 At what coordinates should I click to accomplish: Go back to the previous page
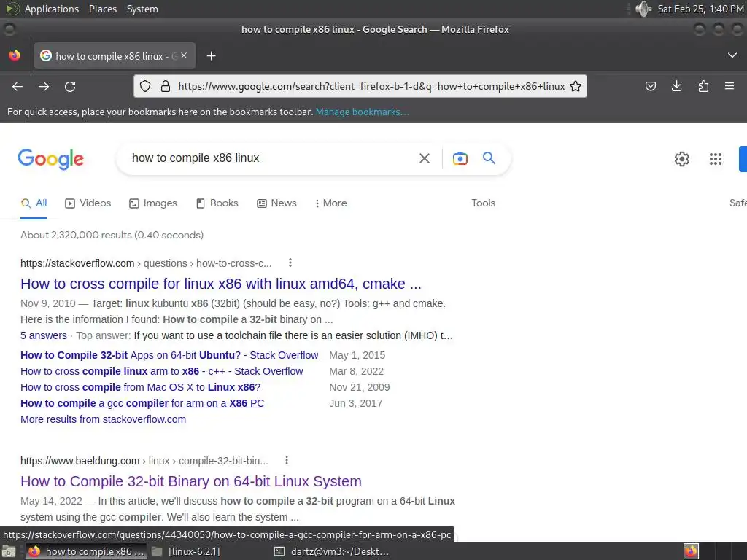click(18, 87)
